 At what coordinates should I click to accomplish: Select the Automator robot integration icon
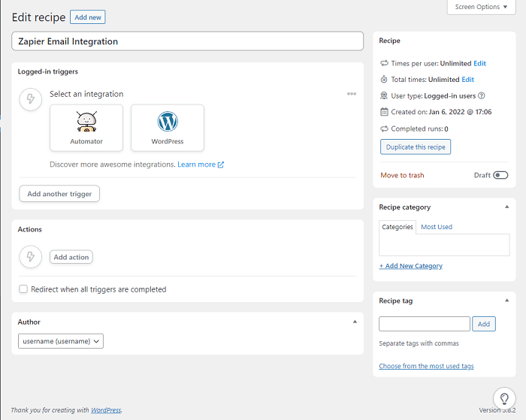86,122
